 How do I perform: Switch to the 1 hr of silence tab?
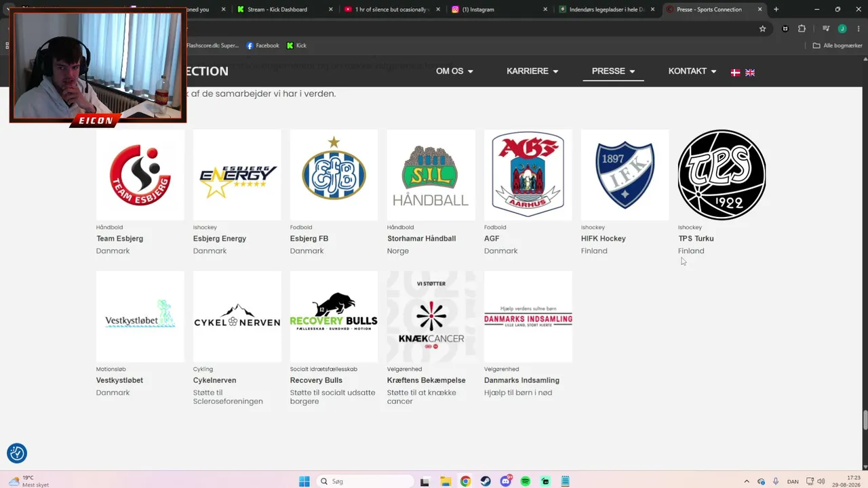(392, 9)
